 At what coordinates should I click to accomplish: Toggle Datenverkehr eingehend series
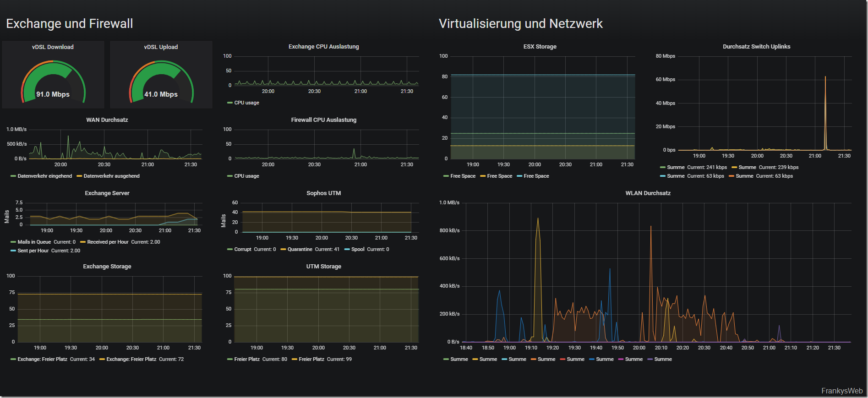[x=44, y=176]
